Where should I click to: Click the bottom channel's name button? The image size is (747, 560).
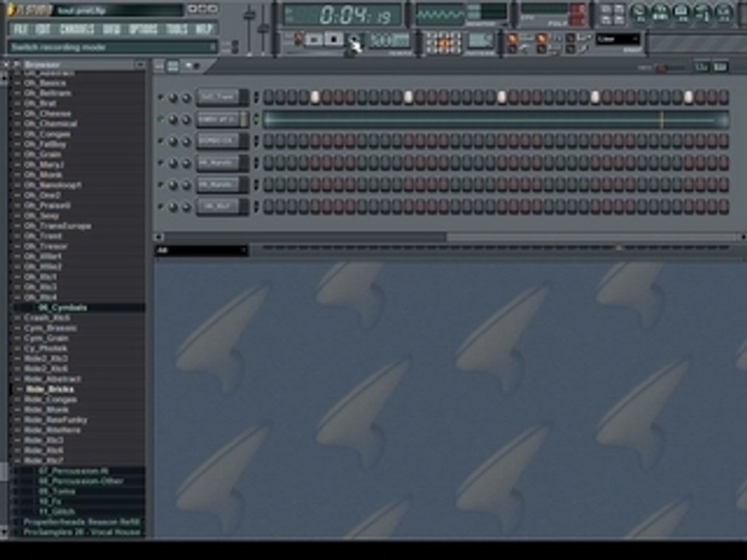point(218,207)
